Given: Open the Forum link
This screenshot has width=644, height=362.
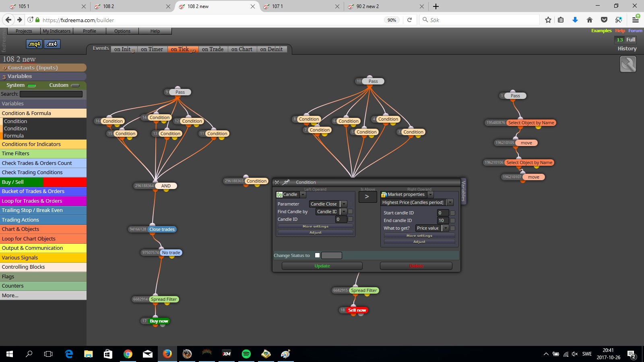Looking at the screenshot, I should tap(635, 31).
